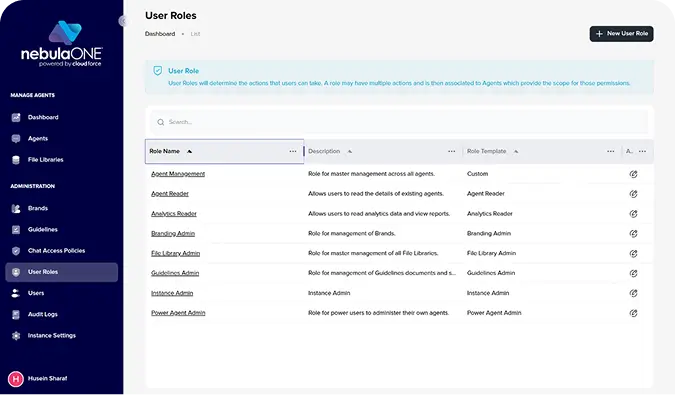Image resolution: width=675 pixels, height=395 pixels.
Task: Open Role Template column options menu
Action: pos(610,151)
